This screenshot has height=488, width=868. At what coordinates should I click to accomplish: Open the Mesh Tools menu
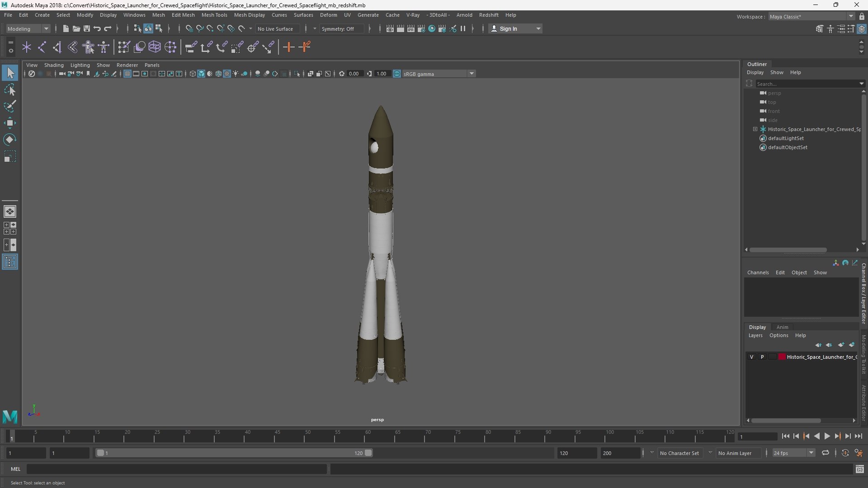coord(214,15)
